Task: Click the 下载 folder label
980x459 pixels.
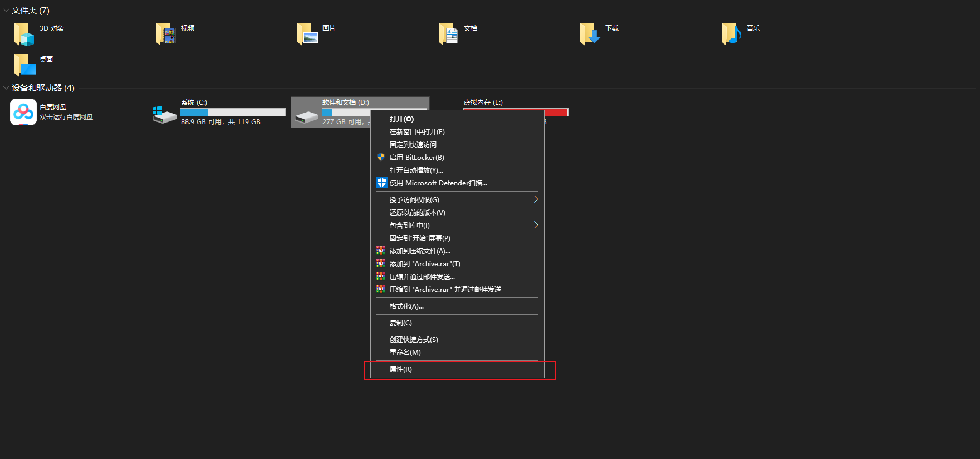Action: tap(612, 28)
